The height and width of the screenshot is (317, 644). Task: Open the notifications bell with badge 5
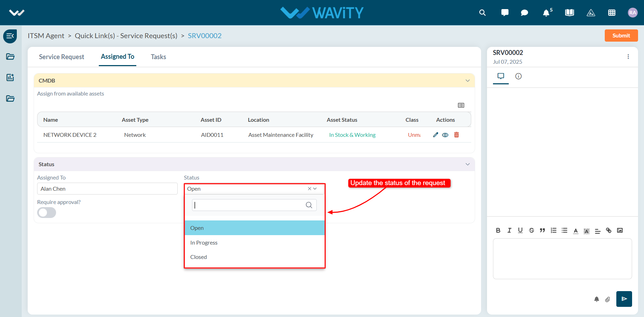(547, 13)
